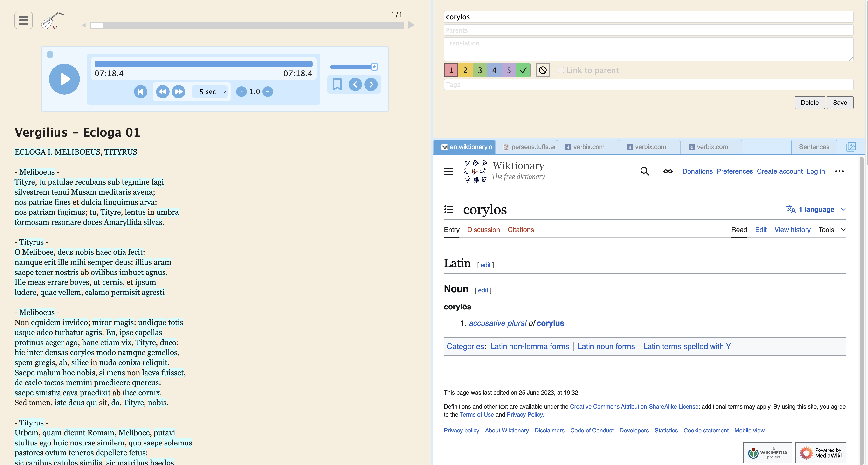Switch to first verbix.com tab
868x465 pixels.
588,147
